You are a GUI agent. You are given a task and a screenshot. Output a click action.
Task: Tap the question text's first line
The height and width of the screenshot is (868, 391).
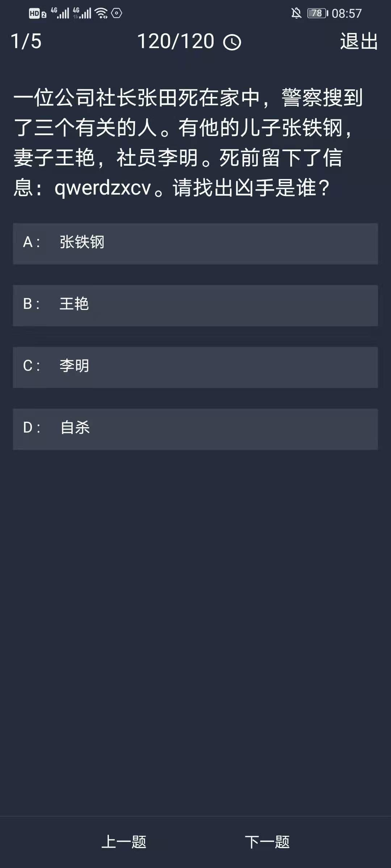(x=188, y=98)
